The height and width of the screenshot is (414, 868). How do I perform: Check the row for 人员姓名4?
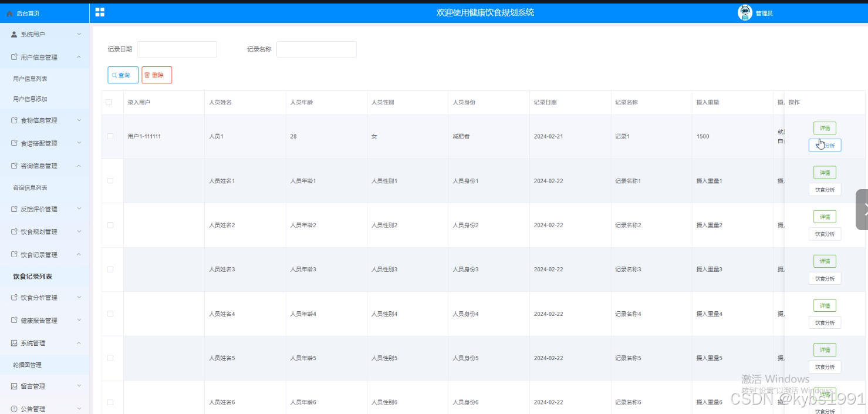pyautogui.click(x=110, y=314)
